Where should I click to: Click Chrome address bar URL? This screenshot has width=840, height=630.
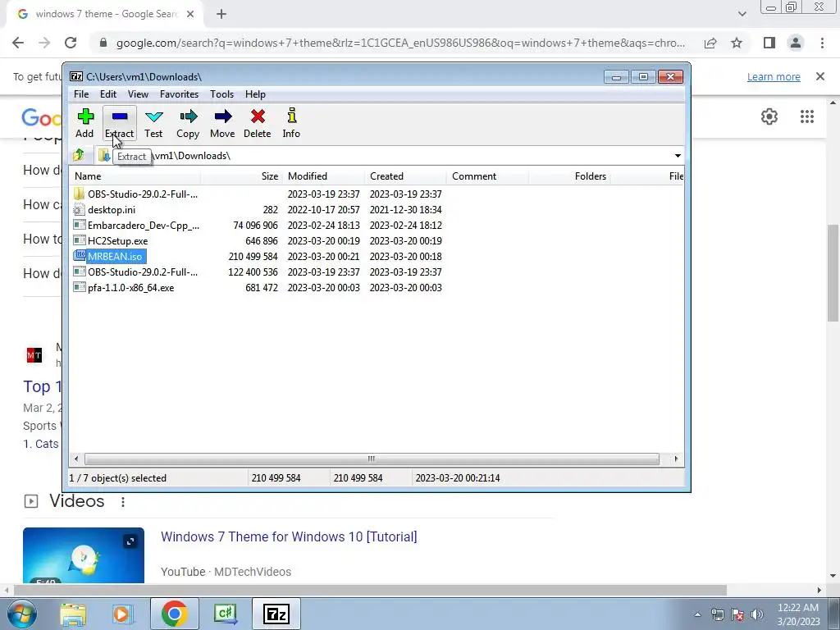pyautogui.click(x=400, y=43)
